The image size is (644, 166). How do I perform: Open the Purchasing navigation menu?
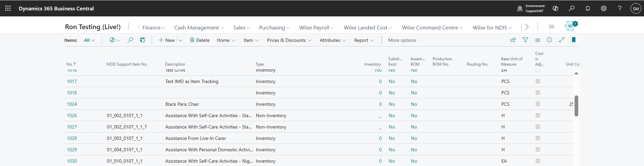pos(274,27)
